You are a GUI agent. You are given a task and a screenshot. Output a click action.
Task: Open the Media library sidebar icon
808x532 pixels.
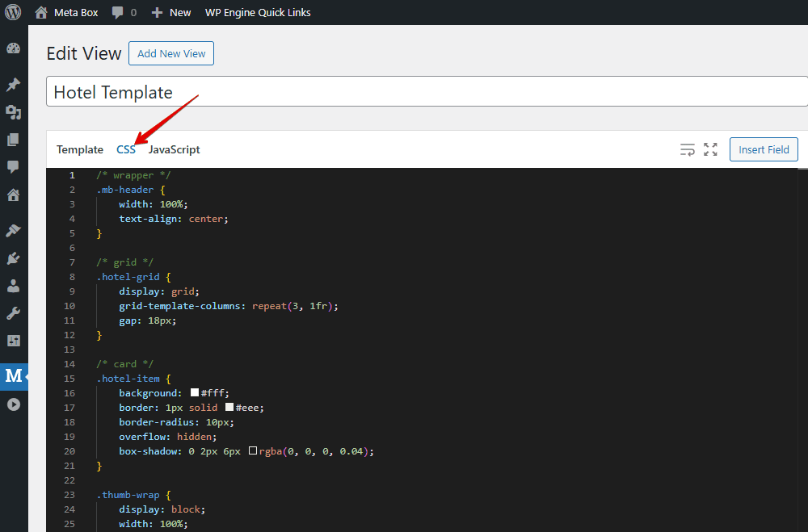(13, 112)
